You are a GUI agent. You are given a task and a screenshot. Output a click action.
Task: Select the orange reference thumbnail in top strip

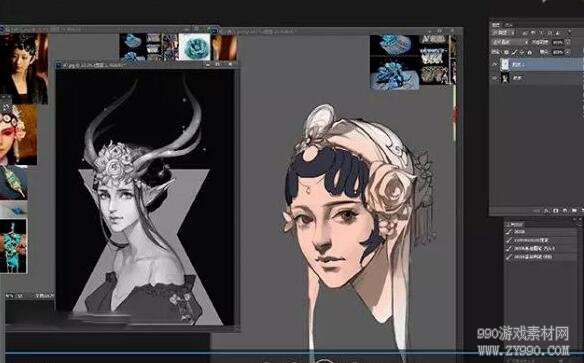tap(224, 47)
